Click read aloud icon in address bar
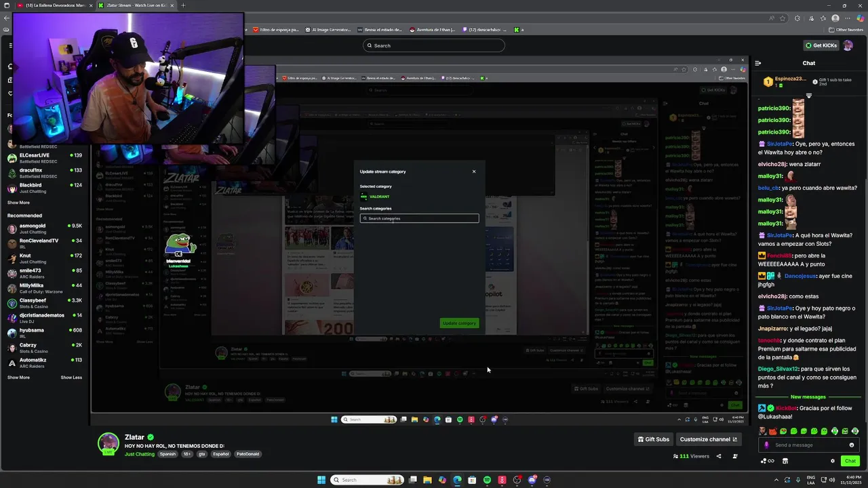Image resolution: width=868 pixels, height=488 pixels. [x=772, y=18]
